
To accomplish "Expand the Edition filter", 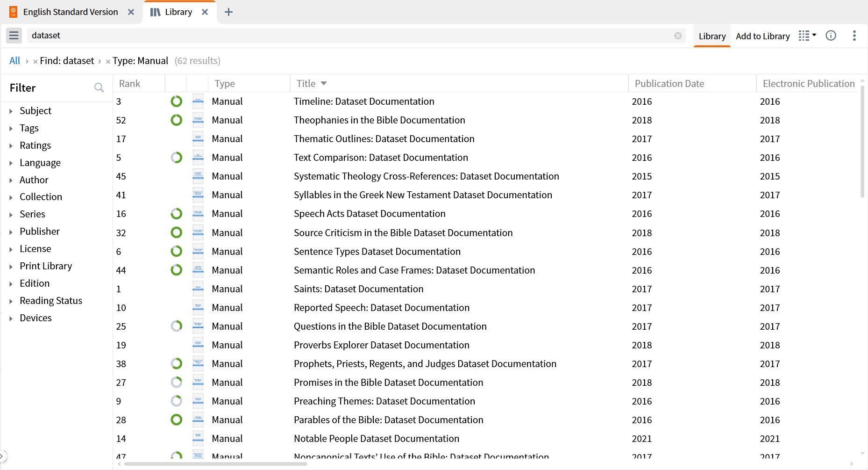I will (11, 284).
